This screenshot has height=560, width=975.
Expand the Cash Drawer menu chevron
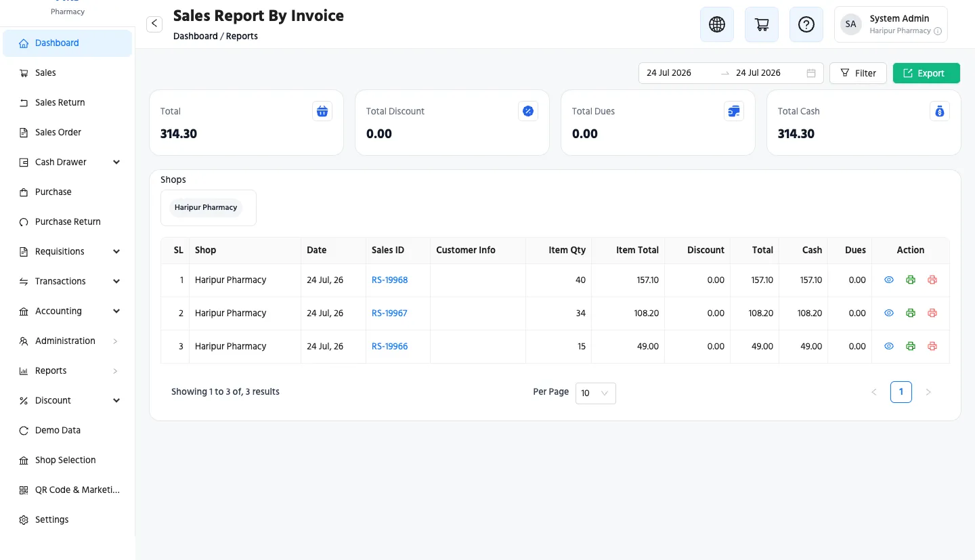116,163
